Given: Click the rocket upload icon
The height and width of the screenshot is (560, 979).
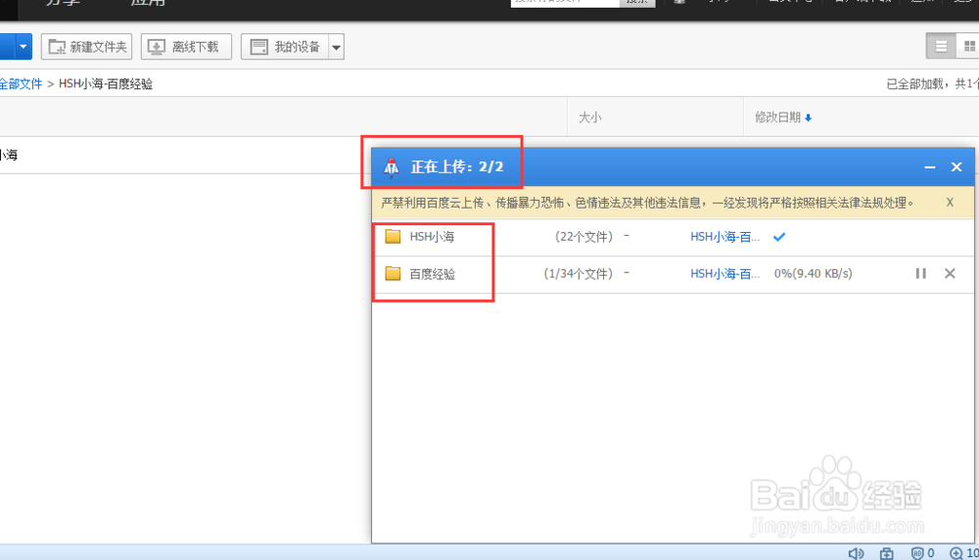Looking at the screenshot, I should coord(392,167).
